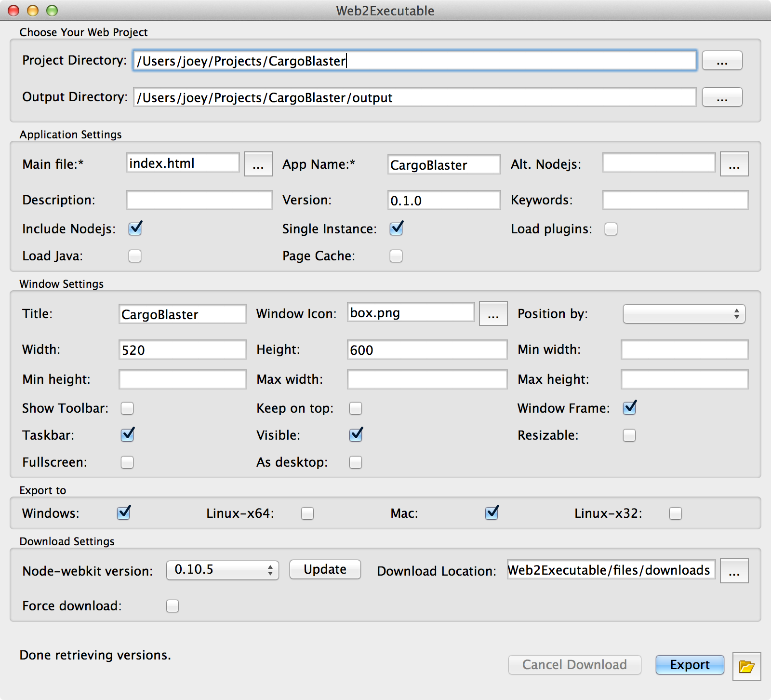Image resolution: width=771 pixels, height=700 pixels.
Task: Enable the Resizable checkbox
Action: click(629, 435)
